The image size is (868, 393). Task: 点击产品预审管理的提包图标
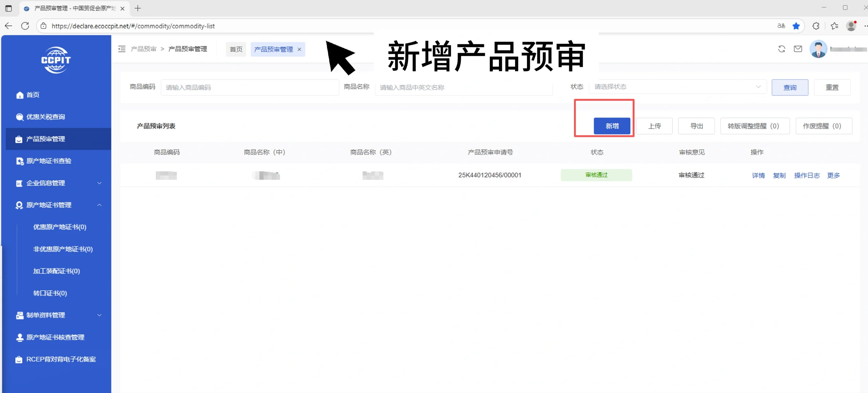(19, 139)
